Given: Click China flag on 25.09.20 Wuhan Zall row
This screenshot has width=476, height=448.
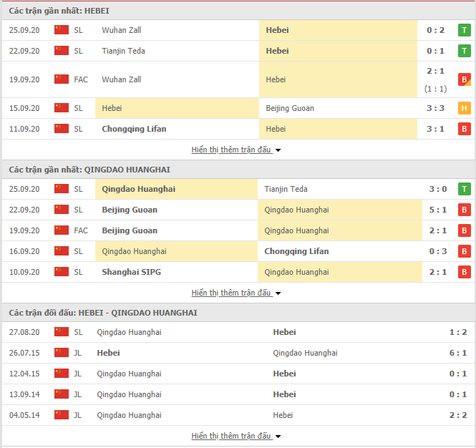Looking at the screenshot, I should [x=62, y=30].
